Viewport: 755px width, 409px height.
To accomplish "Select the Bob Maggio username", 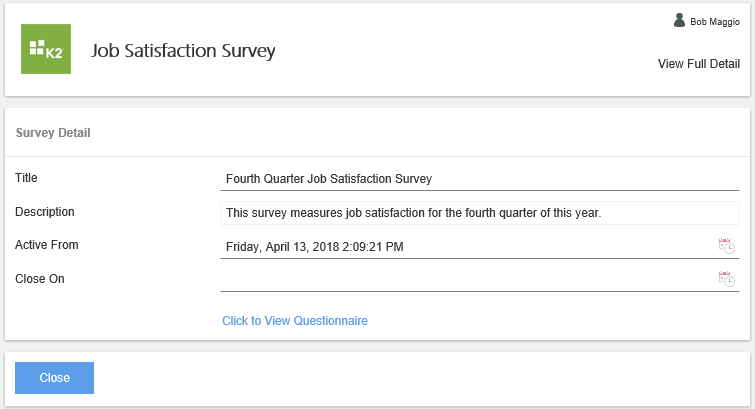I will pos(716,21).
